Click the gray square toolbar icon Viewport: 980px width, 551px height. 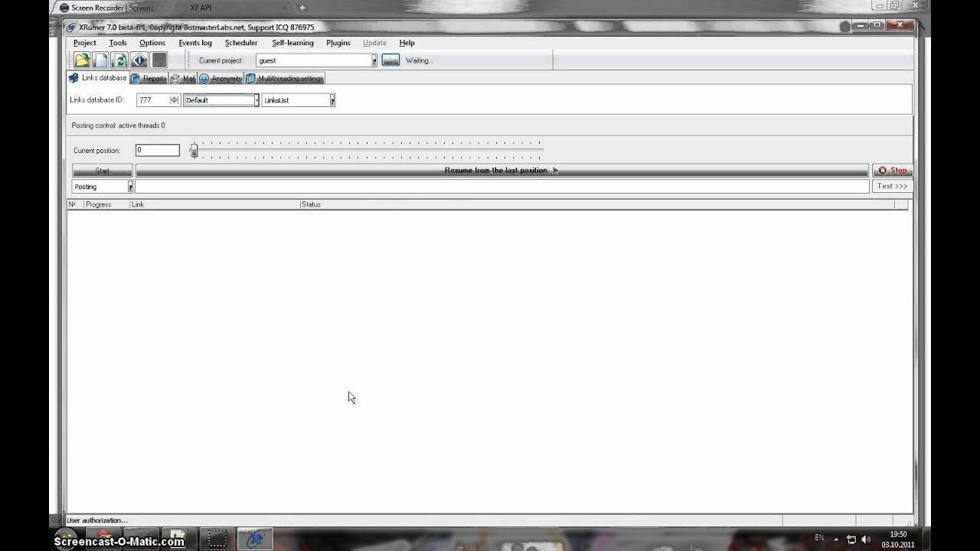click(158, 60)
